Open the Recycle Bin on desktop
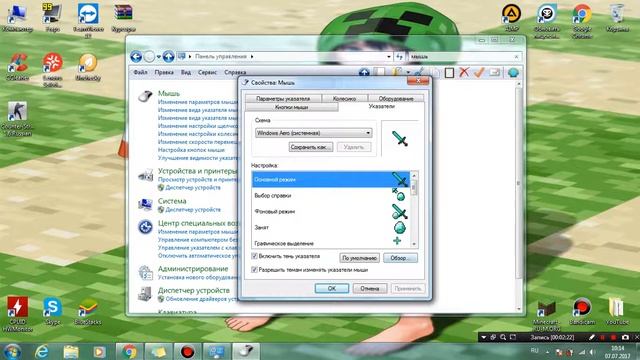Screen dimensions: 640x360 [617, 18]
